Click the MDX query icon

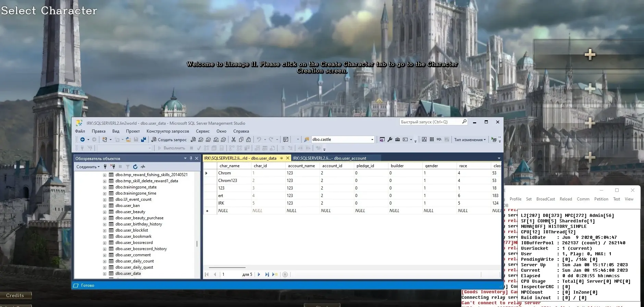(200, 139)
